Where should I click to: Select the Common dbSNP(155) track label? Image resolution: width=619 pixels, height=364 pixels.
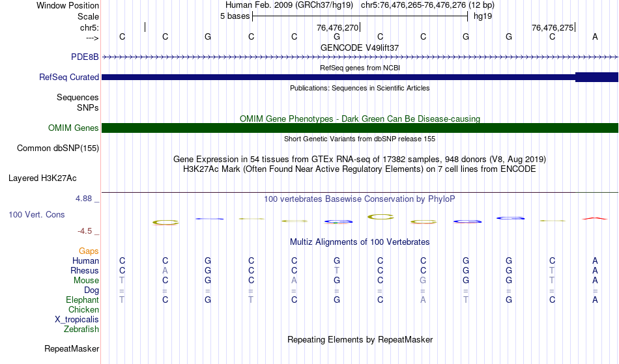tap(58, 148)
